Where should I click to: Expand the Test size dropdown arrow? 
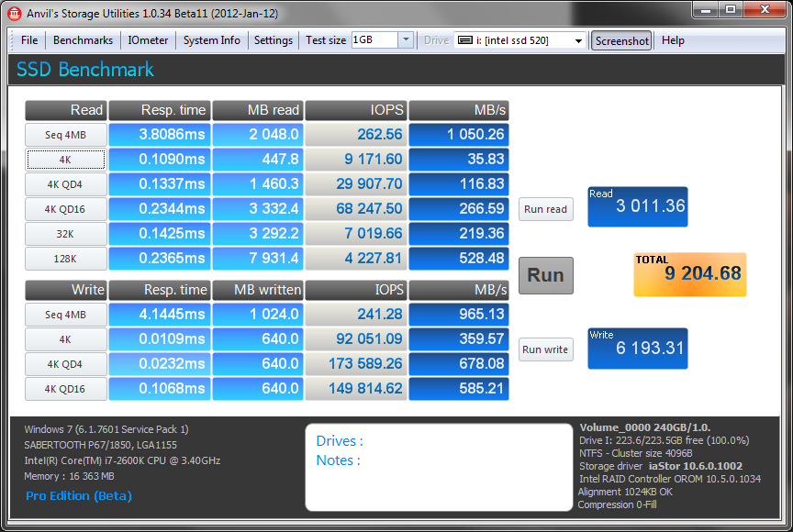tap(406, 40)
